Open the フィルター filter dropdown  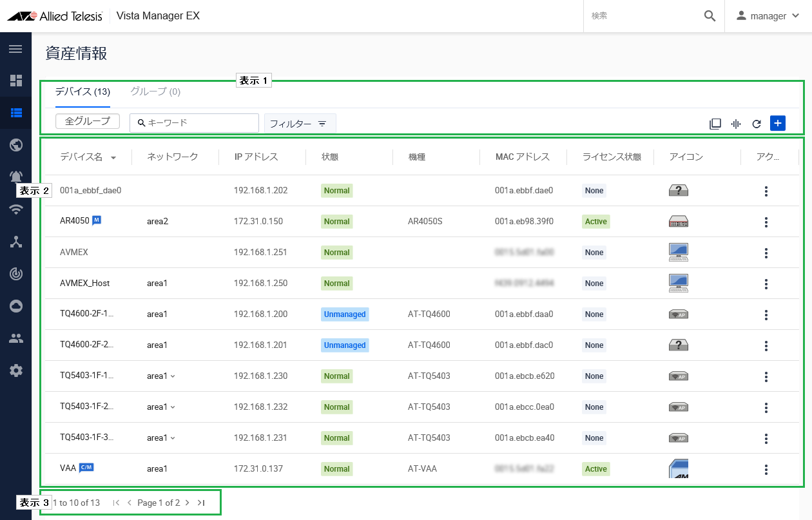click(x=300, y=124)
